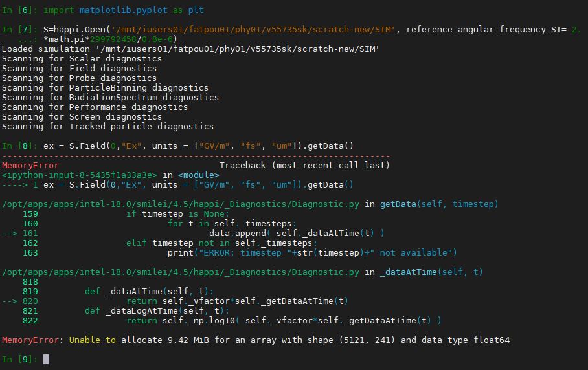Image resolution: width=588 pixels, height=370 pixels.
Task: Click 'reference_angular_frequency_SI=' parameter text
Action: pyautogui.click(x=486, y=30)
